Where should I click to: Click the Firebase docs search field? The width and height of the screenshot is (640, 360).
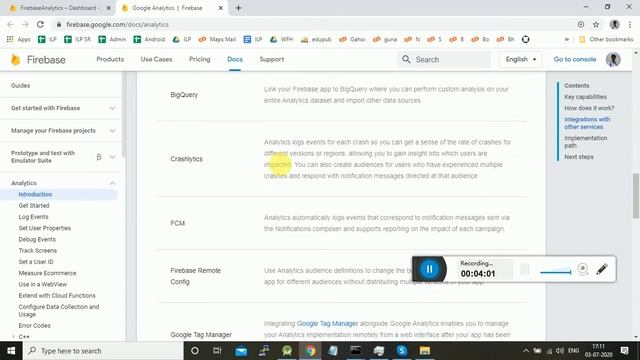pyautogui.click(x=444, y=60)
